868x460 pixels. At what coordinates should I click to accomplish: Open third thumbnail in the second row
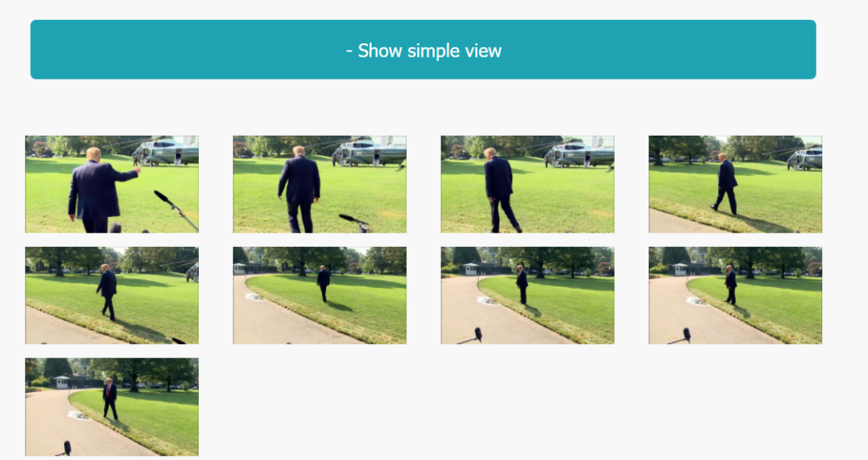[x=528, y=295]
